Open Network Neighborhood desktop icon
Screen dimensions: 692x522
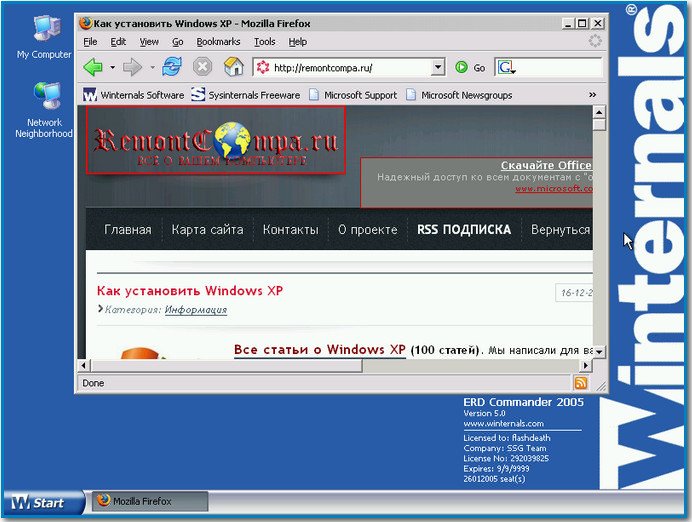pyautogui.click(x=46, y=95)
